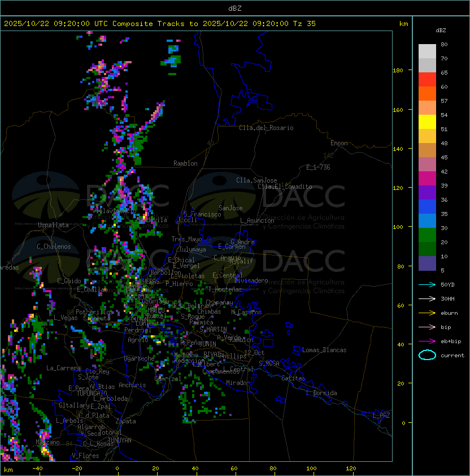Click the 'TUNUYAN' map label
This screenshot has height=476, width=470.
pyautogui.click(x=120, y=440)
